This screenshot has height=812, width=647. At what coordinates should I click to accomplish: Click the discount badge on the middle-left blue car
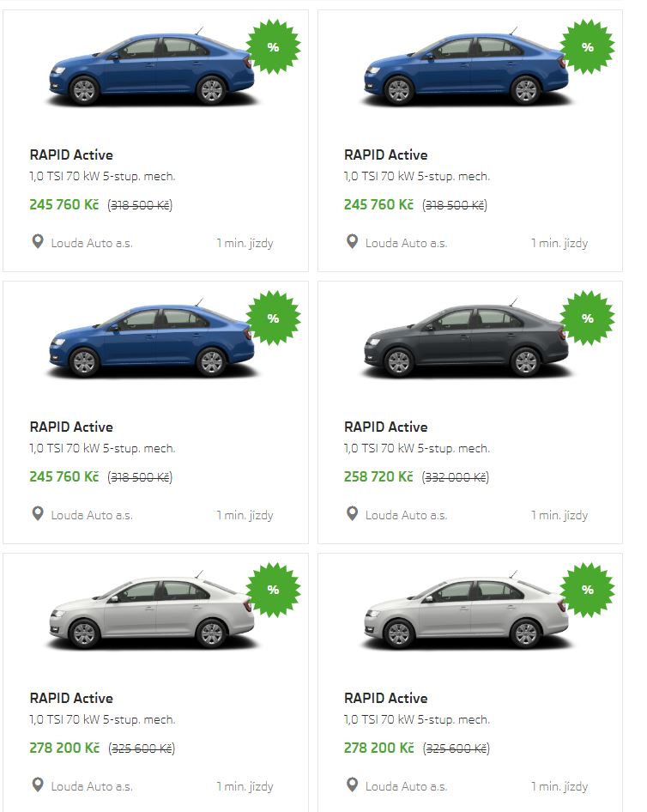tap(273, 318)
